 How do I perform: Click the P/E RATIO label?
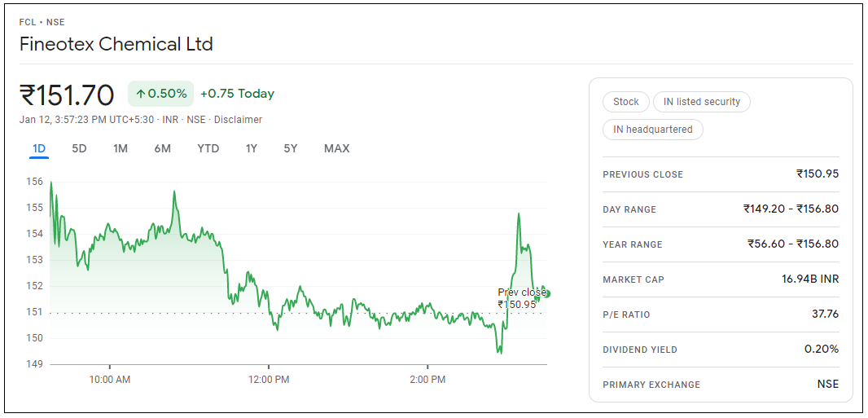click(626, 315)
